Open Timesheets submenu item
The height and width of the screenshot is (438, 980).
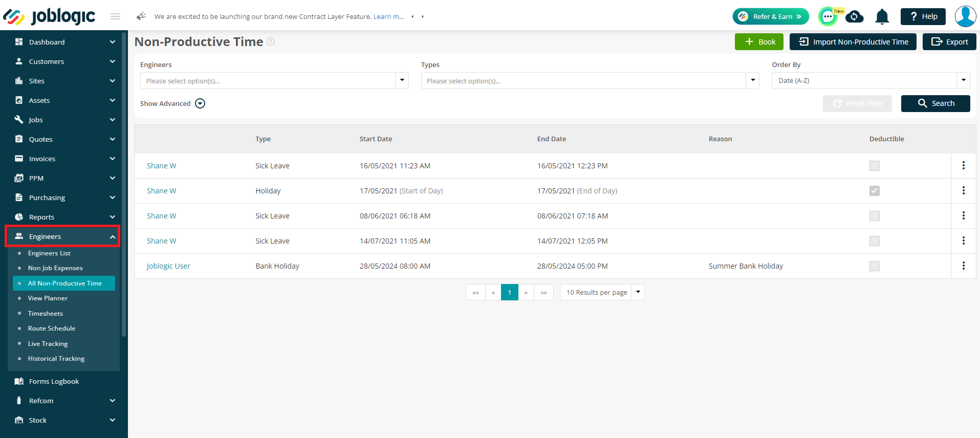point(46,314)
